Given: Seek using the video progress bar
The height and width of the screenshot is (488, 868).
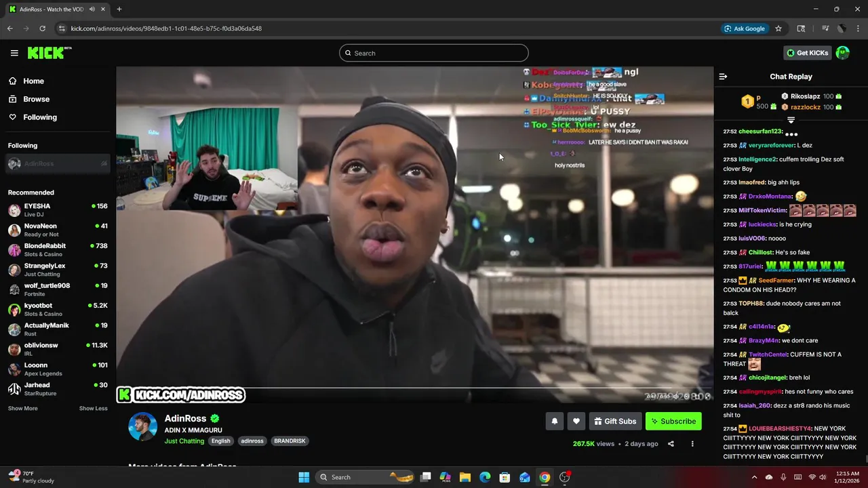Looking at the screenshot, I should click(x=414, y=389).
